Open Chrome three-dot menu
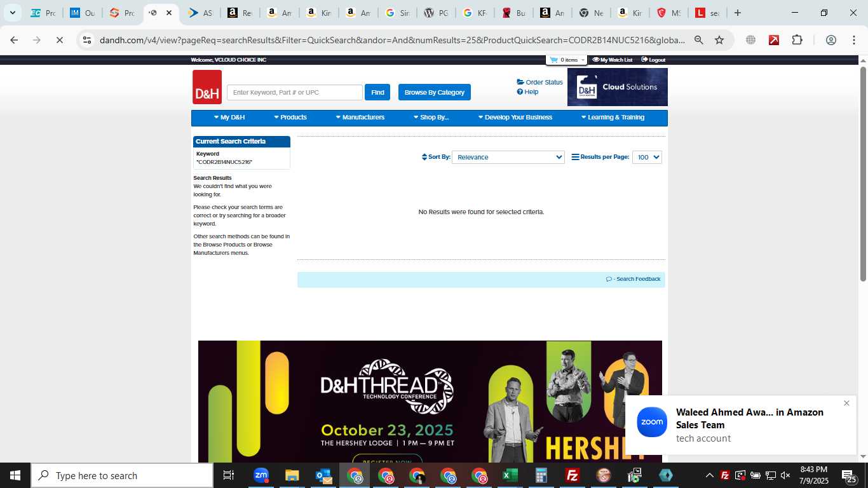This screenshot has width=868, height=488. [853, 40]
